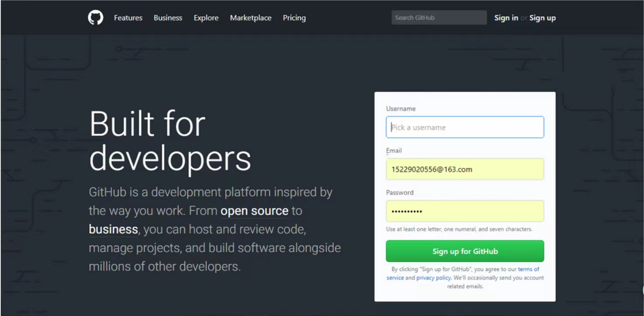Open the terms of service link
The height and width of the screenshot is (316, 644).
coord(528,269)
